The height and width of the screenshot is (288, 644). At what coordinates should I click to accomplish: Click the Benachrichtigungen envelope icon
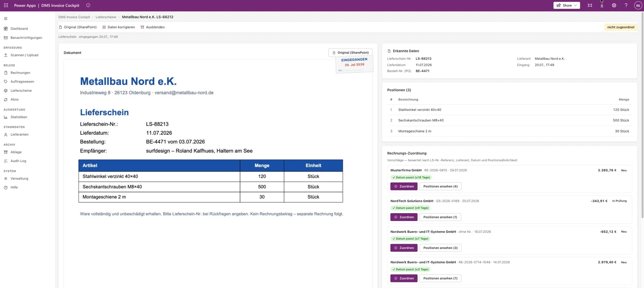coord(6,37)
